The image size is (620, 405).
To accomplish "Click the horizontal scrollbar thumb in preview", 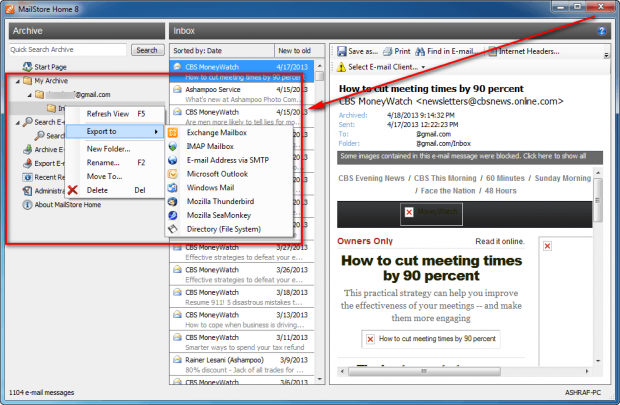I will pos(424,371).
